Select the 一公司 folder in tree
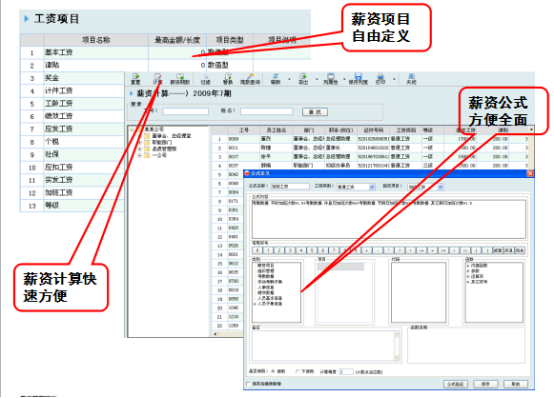 155,155
